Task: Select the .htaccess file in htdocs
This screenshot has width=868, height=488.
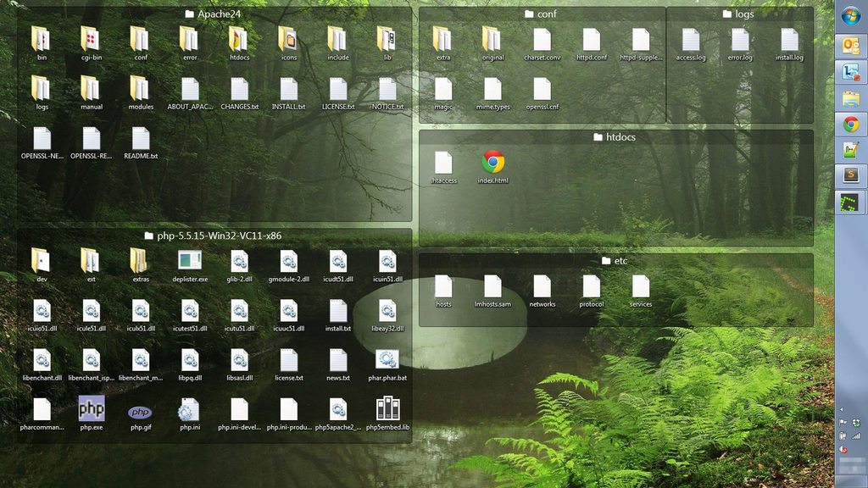Action: [443, 167]
